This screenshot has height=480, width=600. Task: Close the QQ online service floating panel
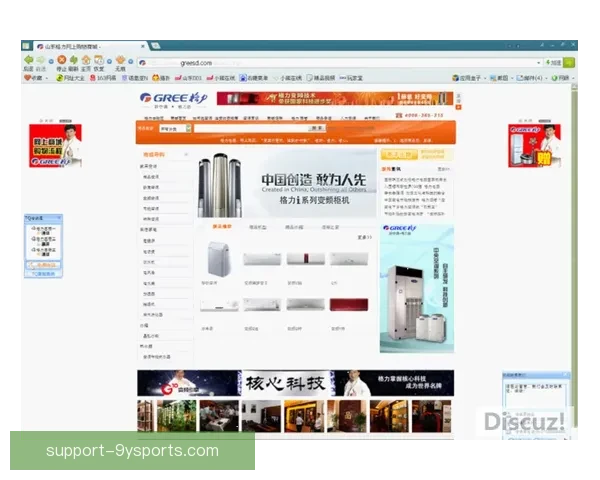click(59, 218)
